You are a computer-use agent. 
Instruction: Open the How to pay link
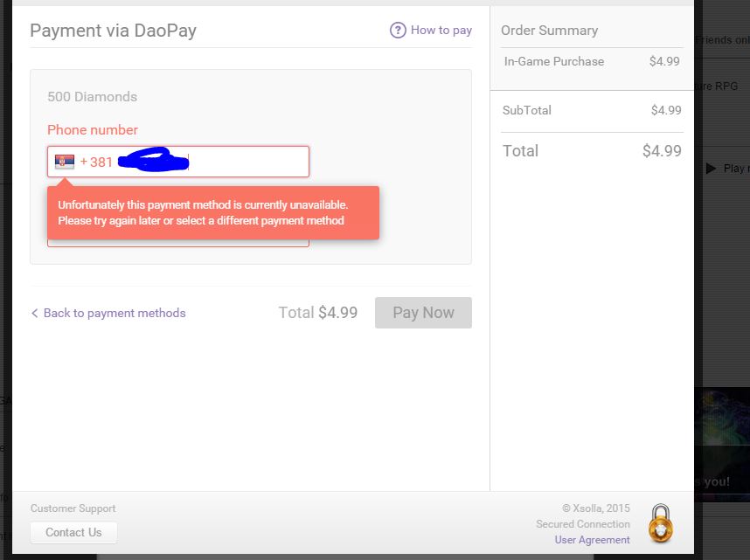coord(441,30)
